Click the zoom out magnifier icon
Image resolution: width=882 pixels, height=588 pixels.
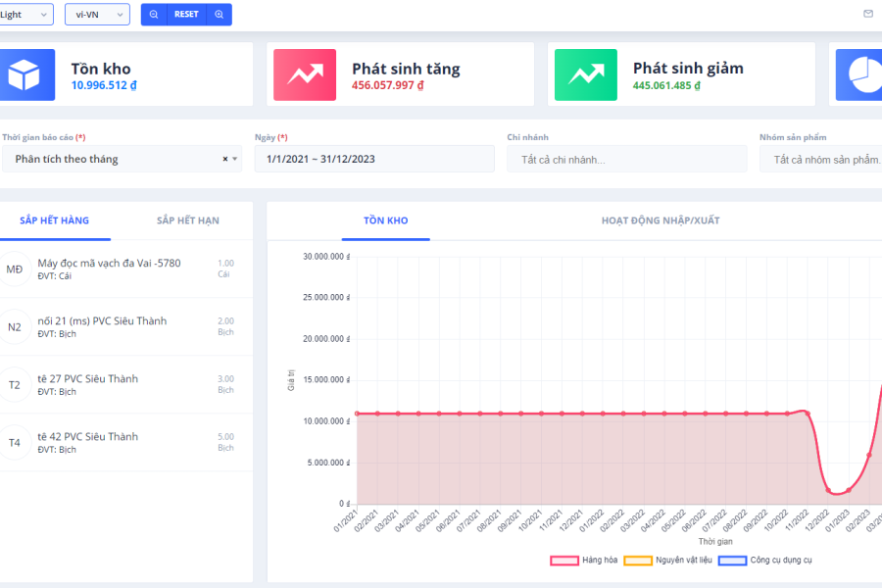[154, 15]
